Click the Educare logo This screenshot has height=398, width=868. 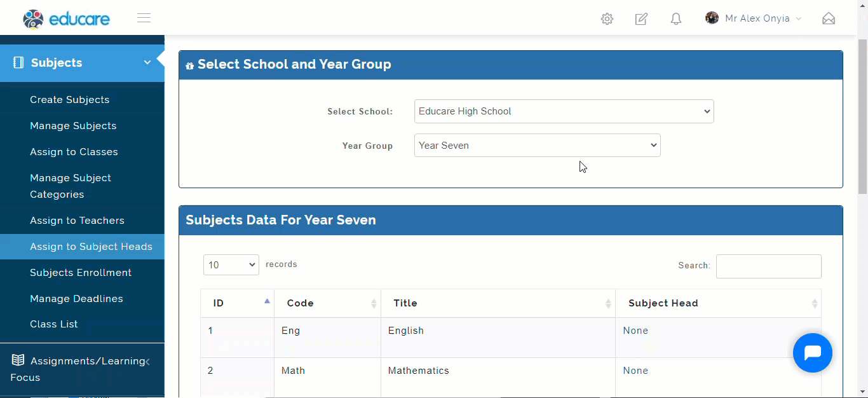coord(66,18)
